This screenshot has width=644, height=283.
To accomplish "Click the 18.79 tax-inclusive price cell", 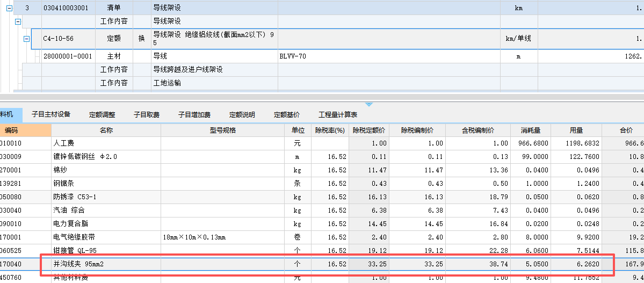I will click(478, 197).
